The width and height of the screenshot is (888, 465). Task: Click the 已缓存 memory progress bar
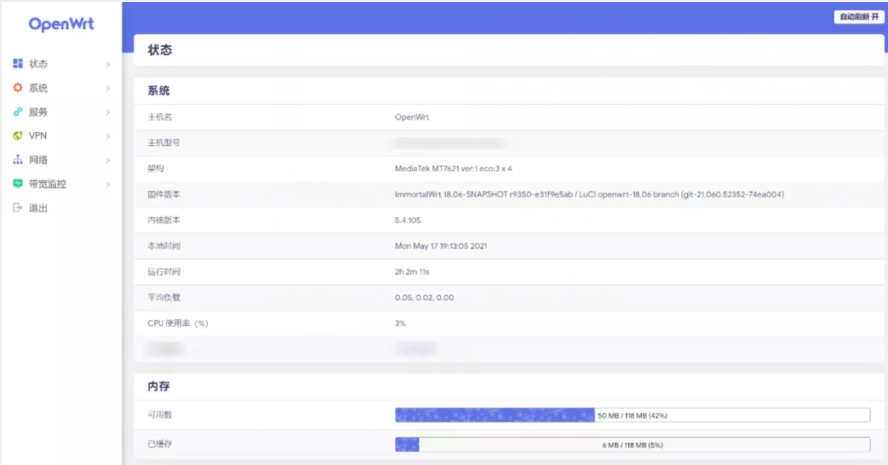pyautogui.click(x=633, y=445)
